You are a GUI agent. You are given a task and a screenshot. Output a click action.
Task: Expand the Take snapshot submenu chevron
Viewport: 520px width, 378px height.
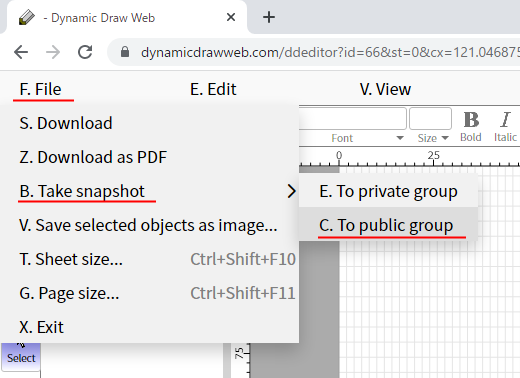pyautogui.click(x=291, y=191)
